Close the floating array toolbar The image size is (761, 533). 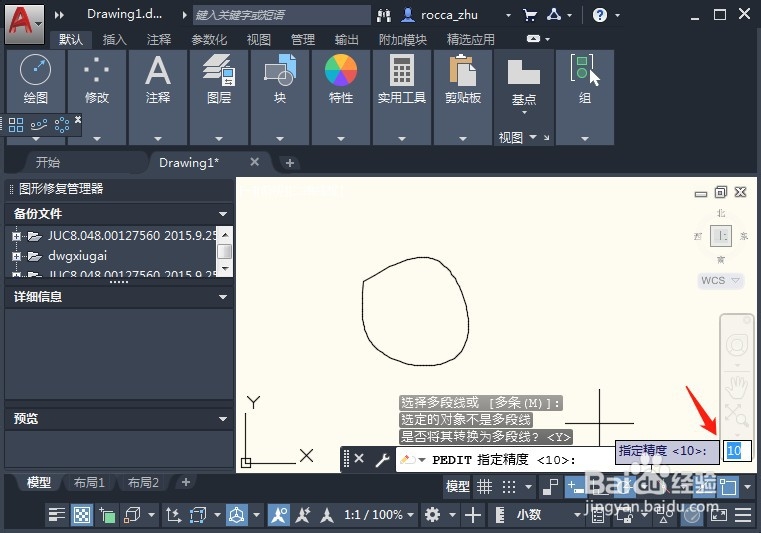point(78,119)
